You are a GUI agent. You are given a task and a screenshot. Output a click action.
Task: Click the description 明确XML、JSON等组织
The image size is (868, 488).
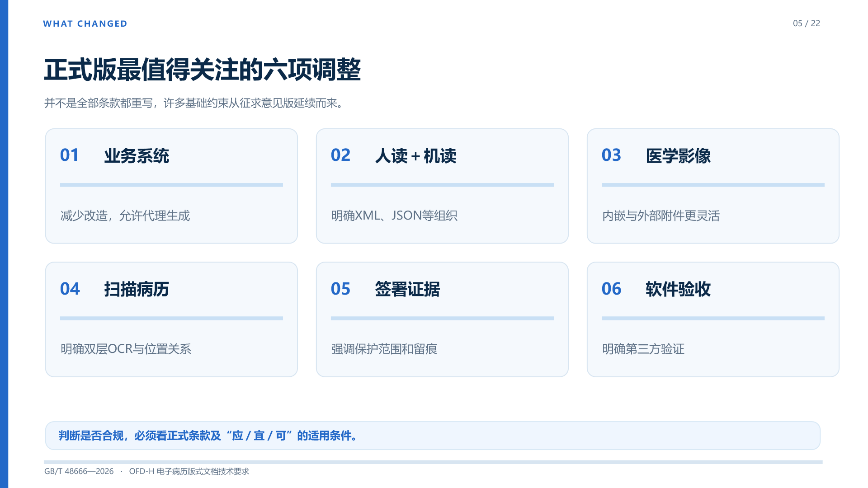[x=394, y=216]
